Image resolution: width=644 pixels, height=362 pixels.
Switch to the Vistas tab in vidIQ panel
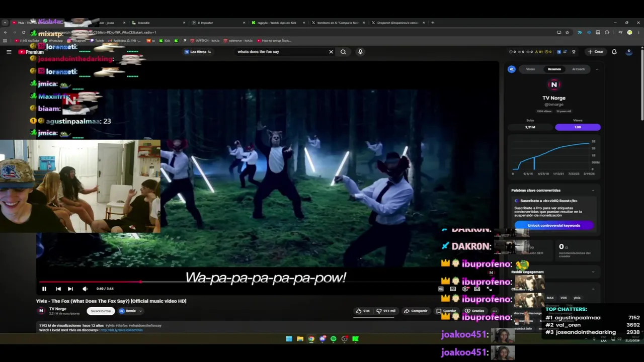(x=530, y=69)
